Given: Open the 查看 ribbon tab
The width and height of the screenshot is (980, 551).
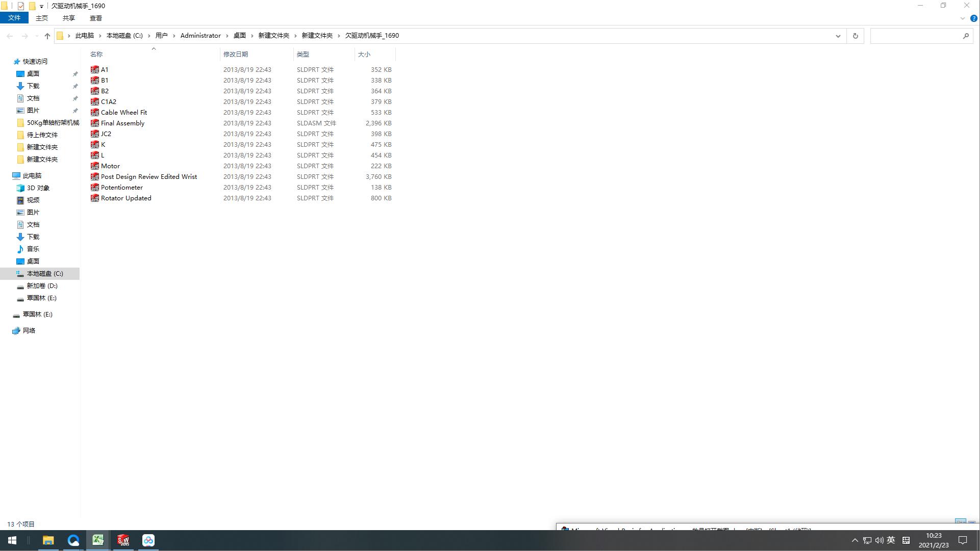Looking at the screenshot, I should [x=95, y=18].
